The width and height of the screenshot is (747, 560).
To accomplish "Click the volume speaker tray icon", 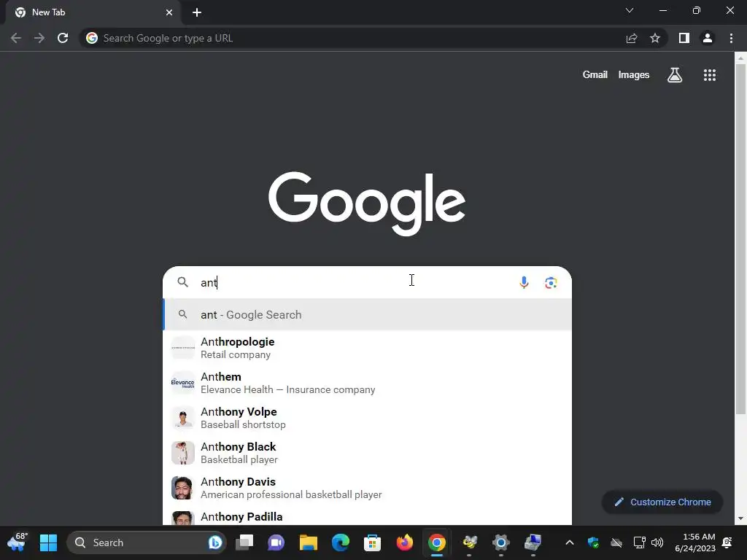I will coord(657,542).
